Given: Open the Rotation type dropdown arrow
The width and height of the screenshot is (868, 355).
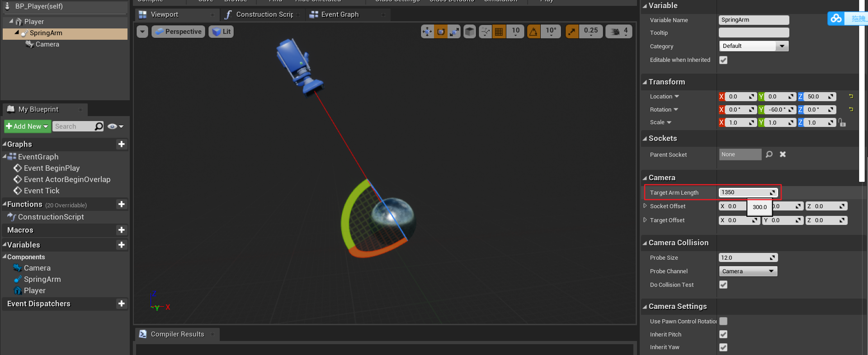Looking at the screenshot, I should (676, 110).
